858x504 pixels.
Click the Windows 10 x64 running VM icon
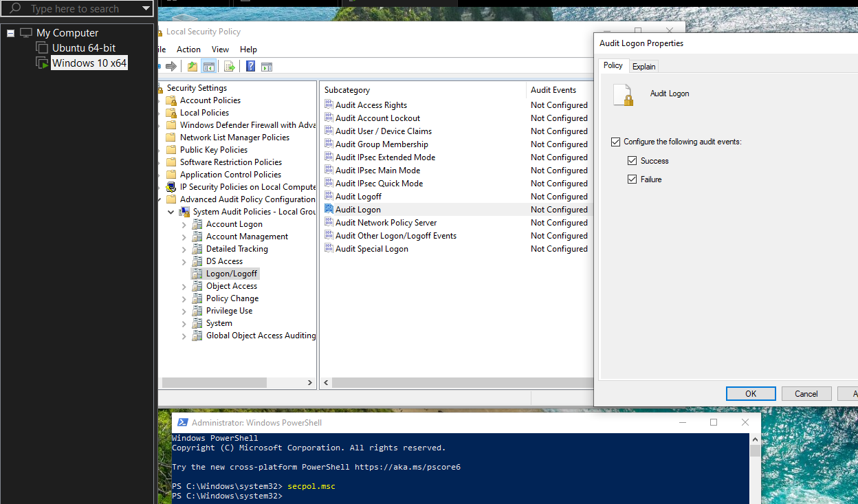click(42, 63)
